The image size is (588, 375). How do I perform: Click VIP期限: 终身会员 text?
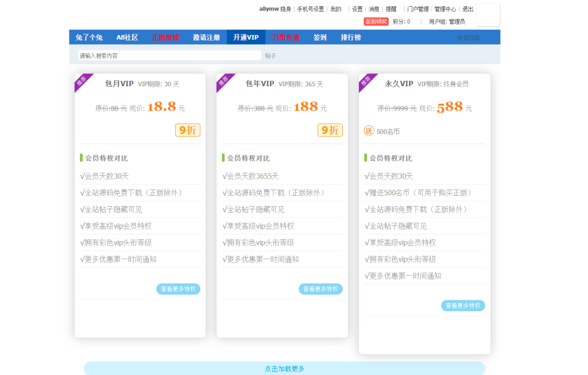point(443,84)
